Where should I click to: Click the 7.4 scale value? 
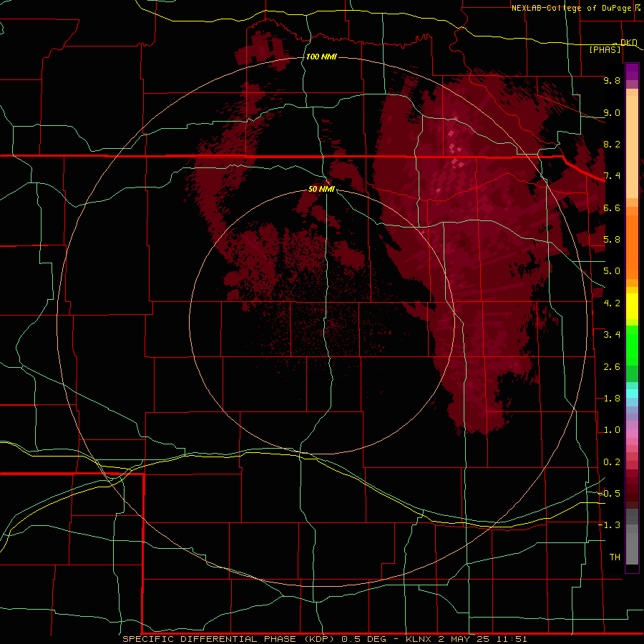click(612, 176)
